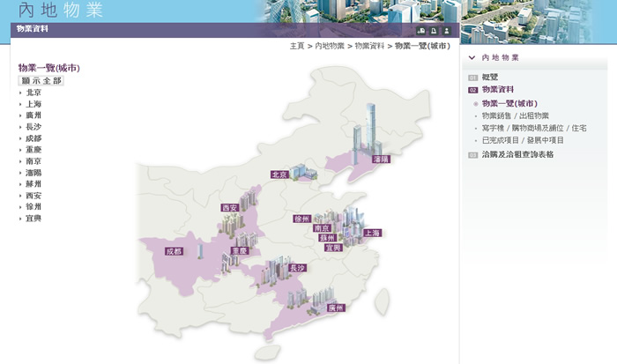Open 已完成項目 / 發展中項目 sidebar link
Viewport: 617px width, 364px height.
click(523, 140)
